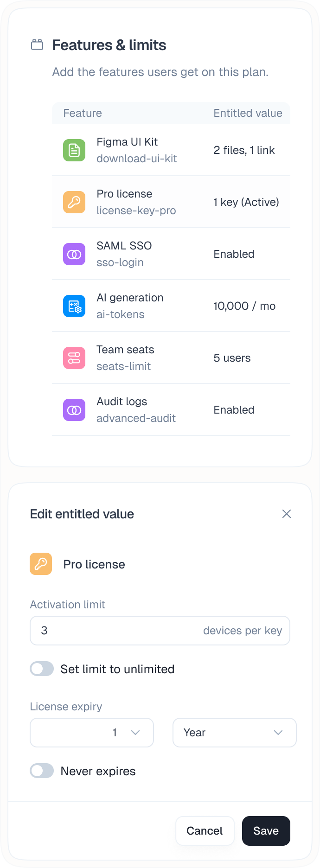Select the Audit logs icon
The image size is (320, 868).
pyautogui.click(x=74, y=410)
